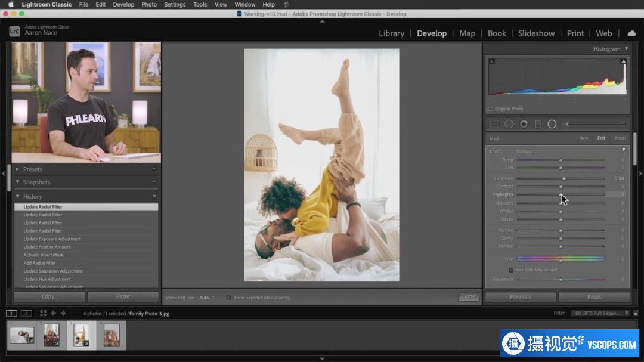Click the Temp slider handle
Screen dimensions: 644x362
click(x=561, y=160)
